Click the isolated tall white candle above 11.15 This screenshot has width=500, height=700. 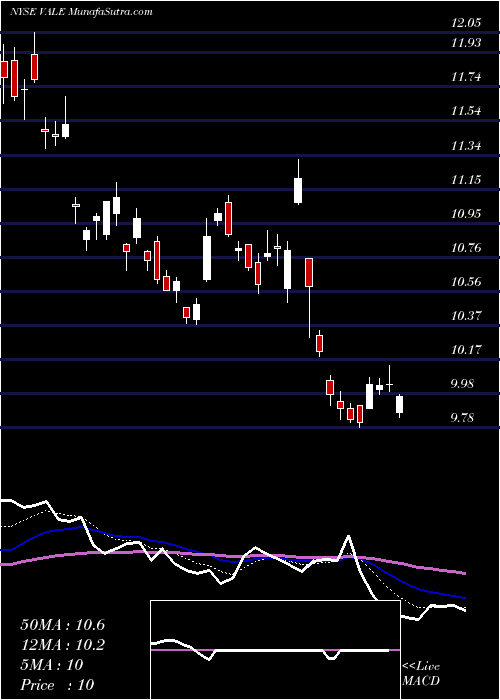[x=298, y=191]
